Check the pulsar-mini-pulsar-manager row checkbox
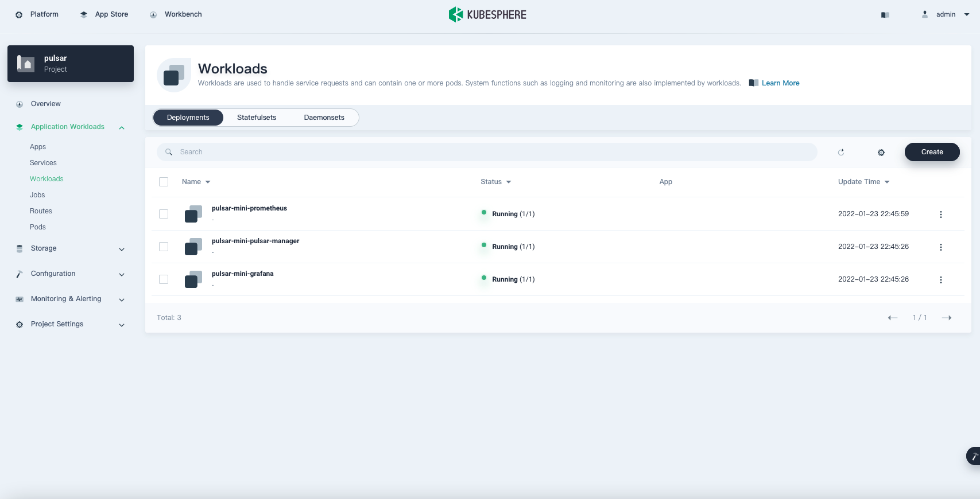980x499 pixels. point(164,247)
